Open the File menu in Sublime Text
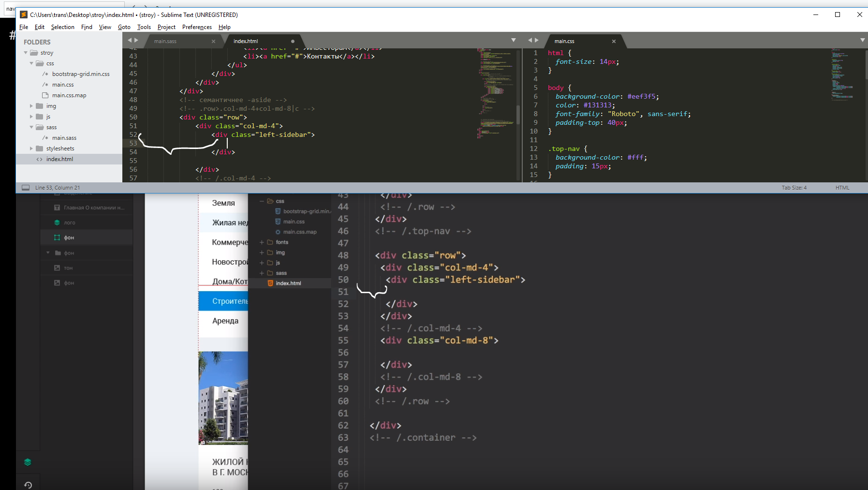 (24, 27)
